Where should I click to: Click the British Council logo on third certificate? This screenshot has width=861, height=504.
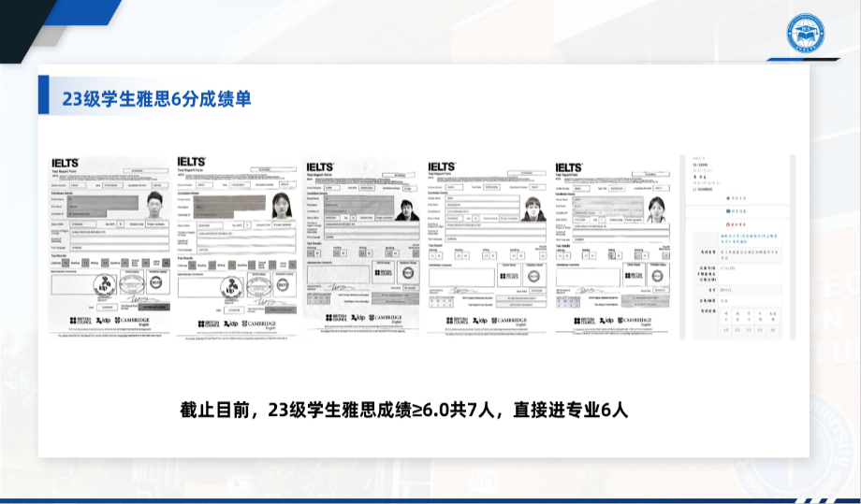pyautogui.click(x=334, y=318)
